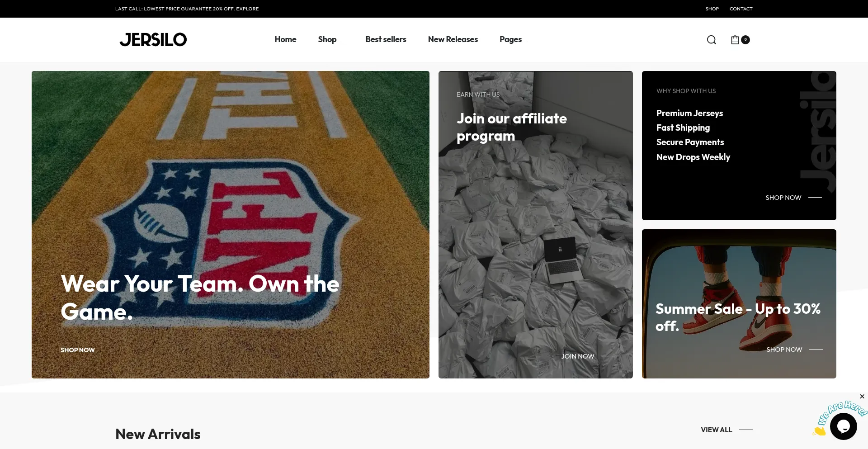The image size is (868, 449).
Task: Go to Home in main navigation
Action: pos(285,39)
